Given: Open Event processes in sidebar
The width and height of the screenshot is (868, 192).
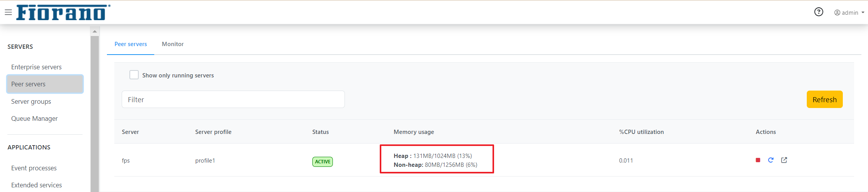Looking at the screenshot, I should pyautogui.click(x=34, y=168).
